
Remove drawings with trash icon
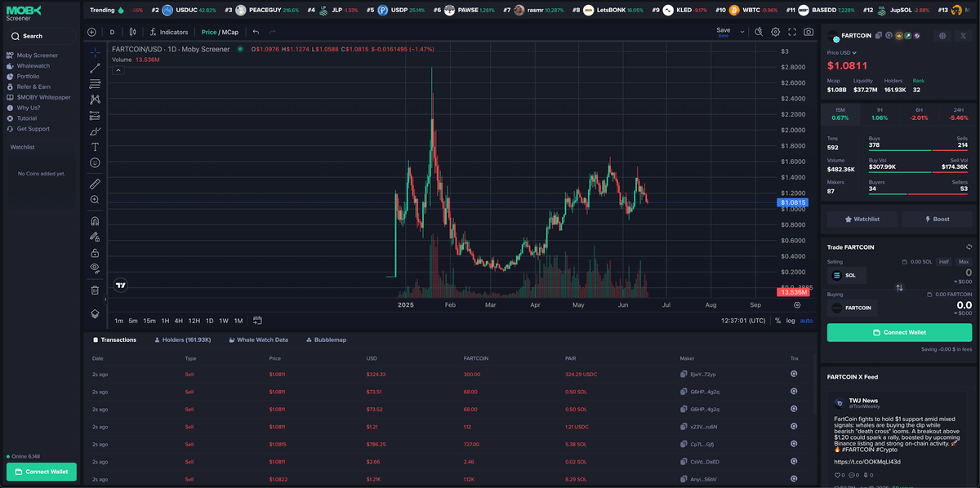pos(95,290)
